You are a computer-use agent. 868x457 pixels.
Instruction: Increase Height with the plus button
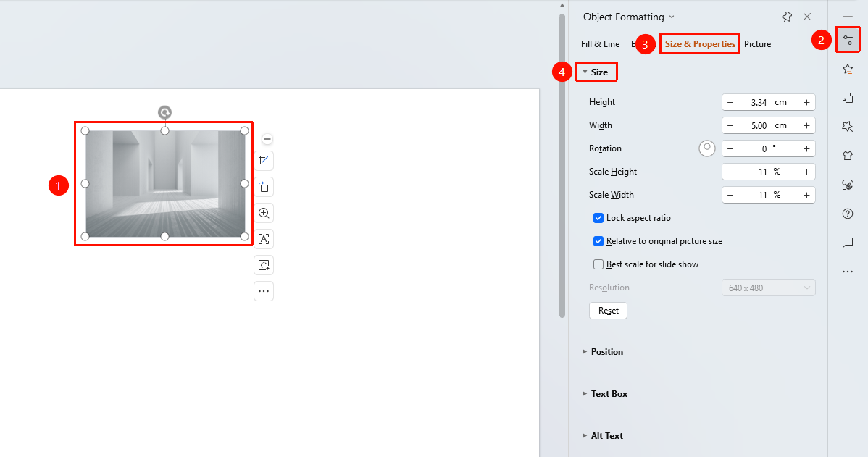[x=806, y=102]
